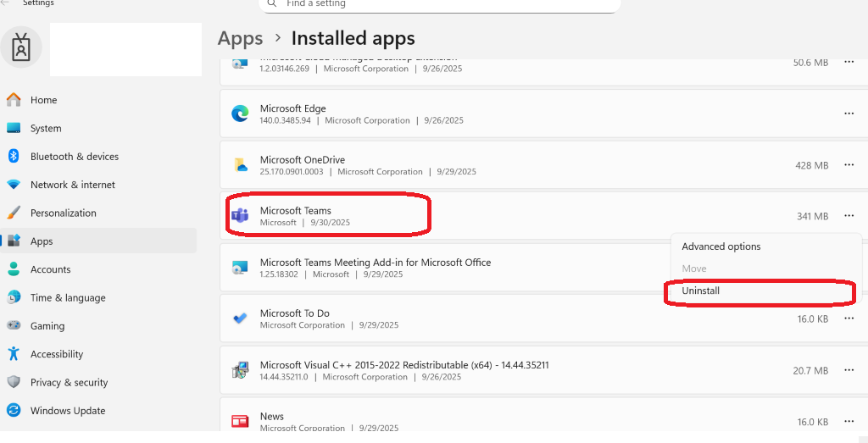Viewport: 868px width, 443px height.
Task: Open Time & language settings
Action: click(x=98, y=297)
